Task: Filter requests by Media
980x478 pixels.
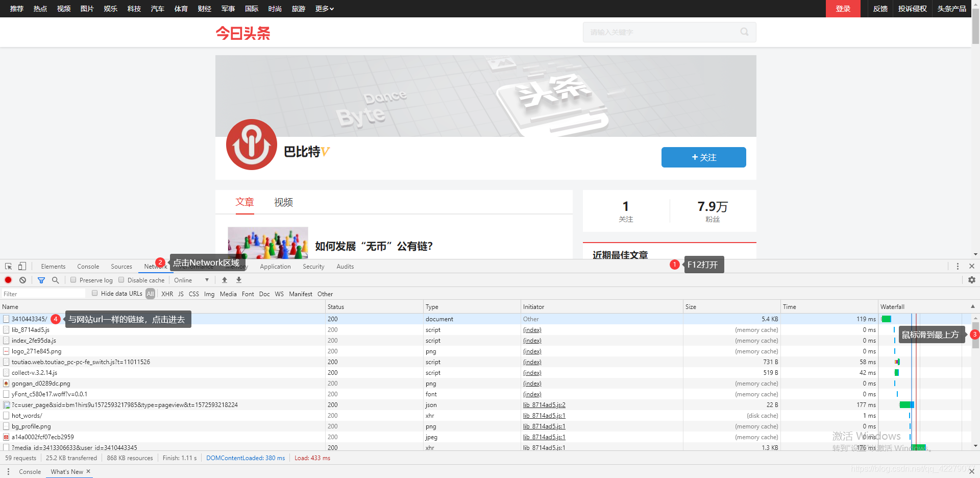Action: coord(228,294)
